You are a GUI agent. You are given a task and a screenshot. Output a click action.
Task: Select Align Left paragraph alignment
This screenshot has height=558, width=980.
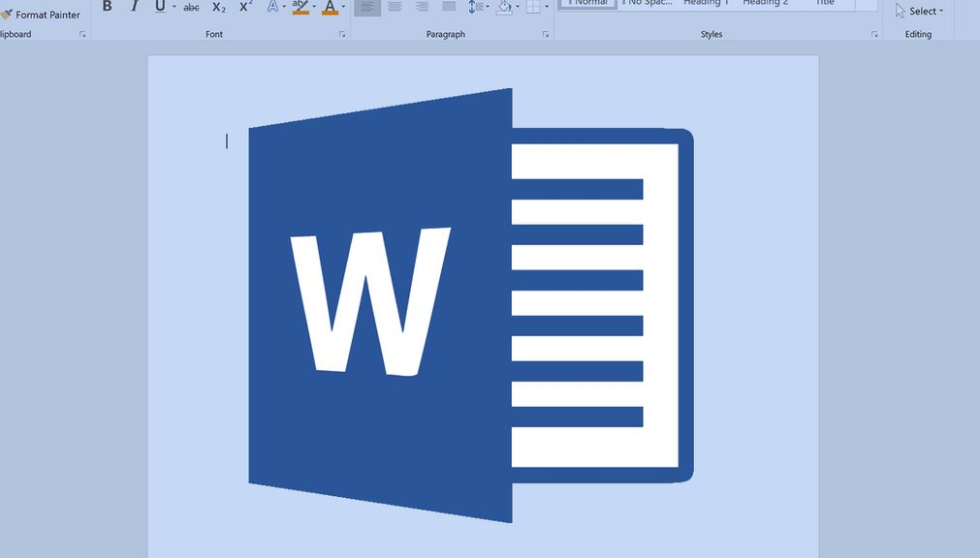(367, 7)
